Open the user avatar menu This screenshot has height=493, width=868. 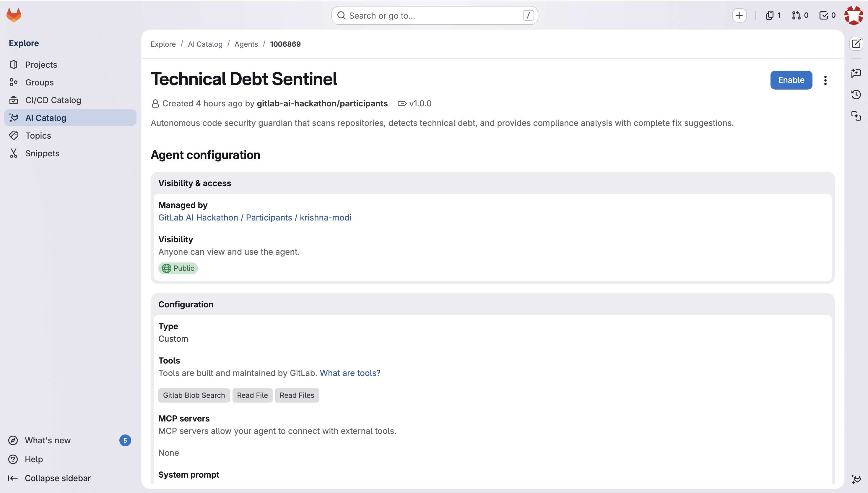854,15
